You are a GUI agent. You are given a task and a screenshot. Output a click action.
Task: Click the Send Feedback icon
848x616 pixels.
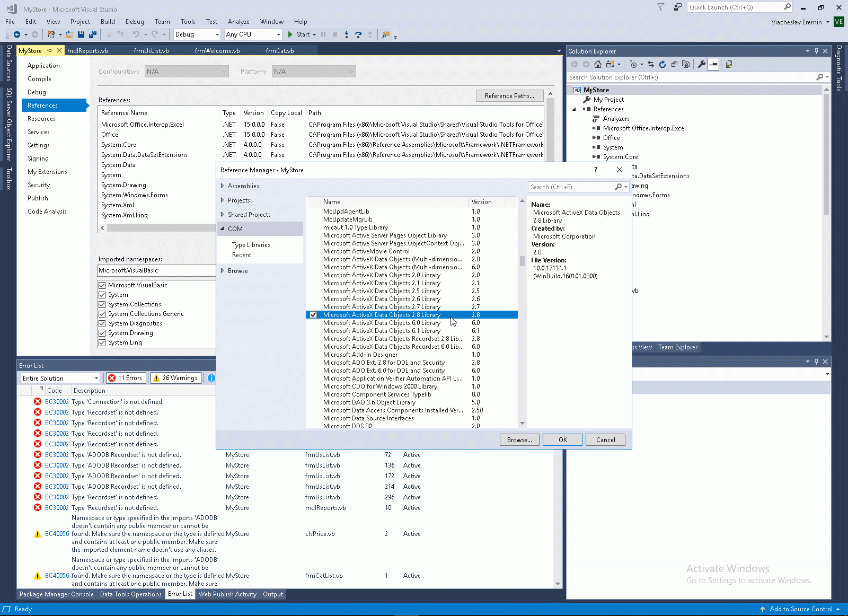tap(678, 7)
